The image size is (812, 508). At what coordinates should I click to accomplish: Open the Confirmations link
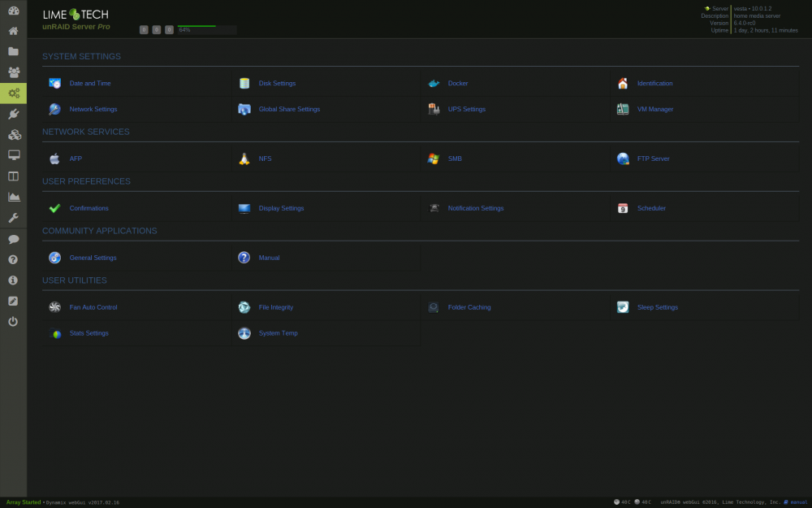[x=89, y=208]
